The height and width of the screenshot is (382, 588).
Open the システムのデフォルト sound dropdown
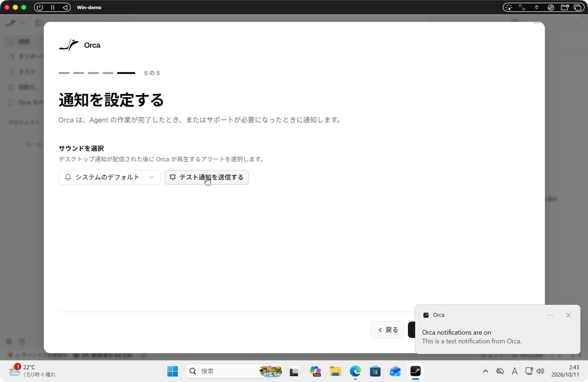pyautogui.click(x=110, y=177)
